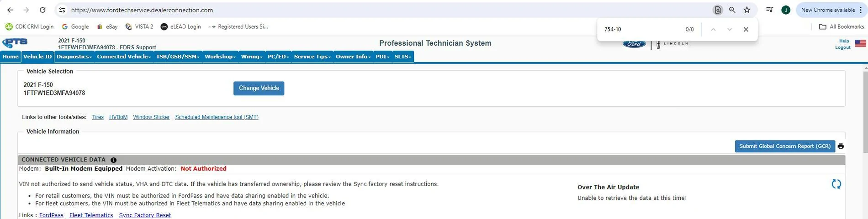Go to previous find result

(x=713, y=29)
